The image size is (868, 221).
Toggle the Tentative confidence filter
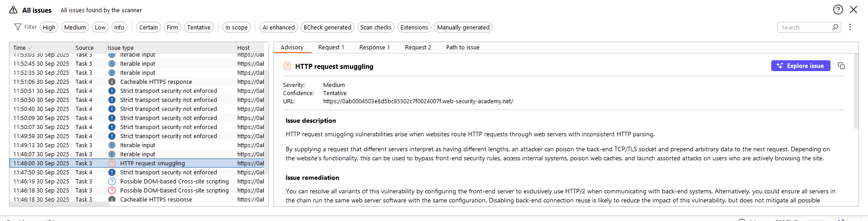pyautogui.click(x=199, y=28)
